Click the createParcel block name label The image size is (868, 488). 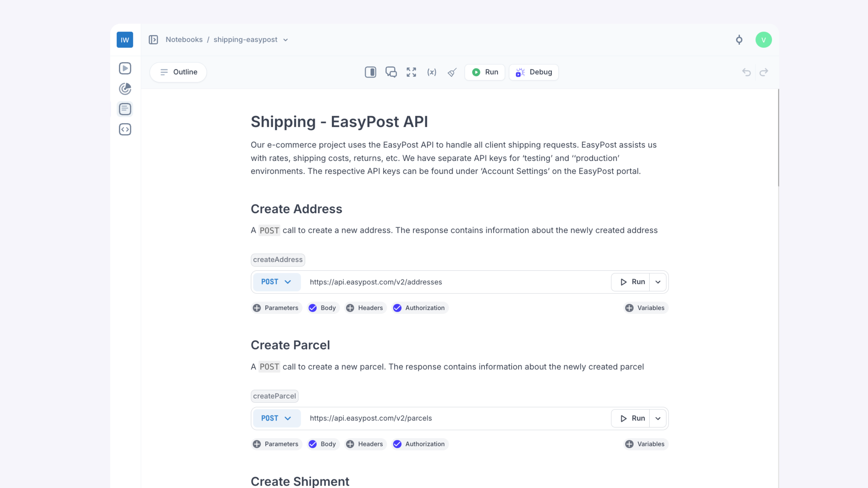pos(275,396)
